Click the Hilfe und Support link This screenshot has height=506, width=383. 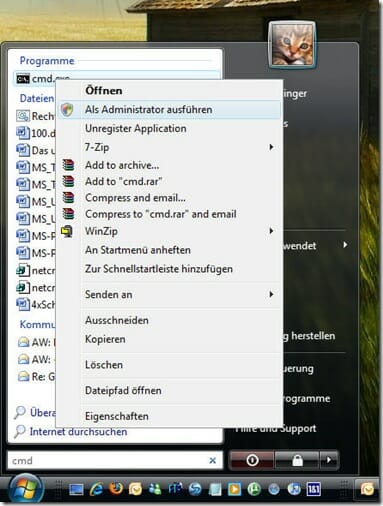click(276, 429)
